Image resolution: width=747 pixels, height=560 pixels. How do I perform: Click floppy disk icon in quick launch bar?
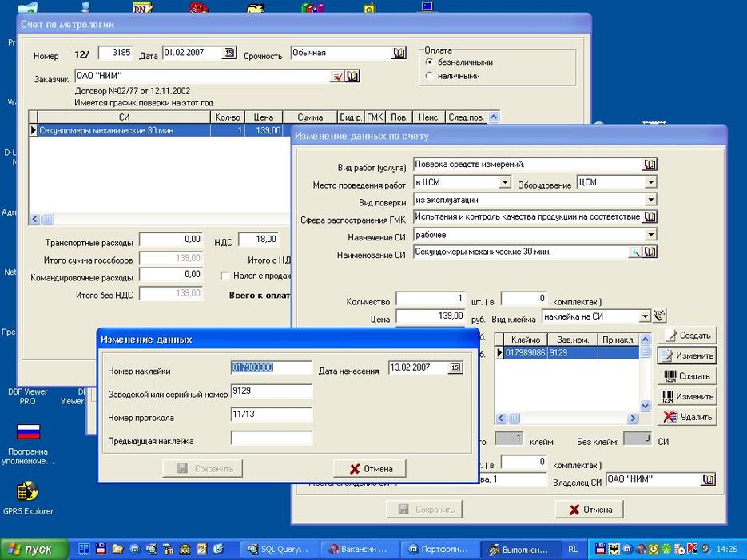pyautogui.click(x=101, y=549)
